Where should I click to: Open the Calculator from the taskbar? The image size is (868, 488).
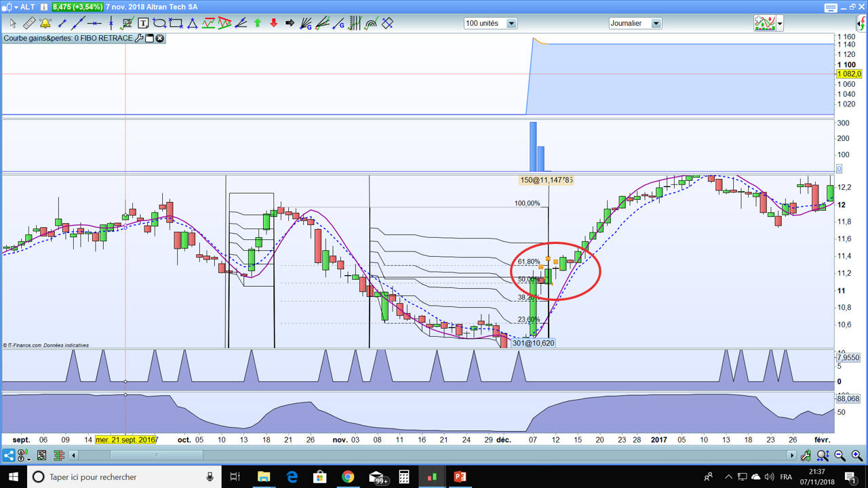(404, 477)
